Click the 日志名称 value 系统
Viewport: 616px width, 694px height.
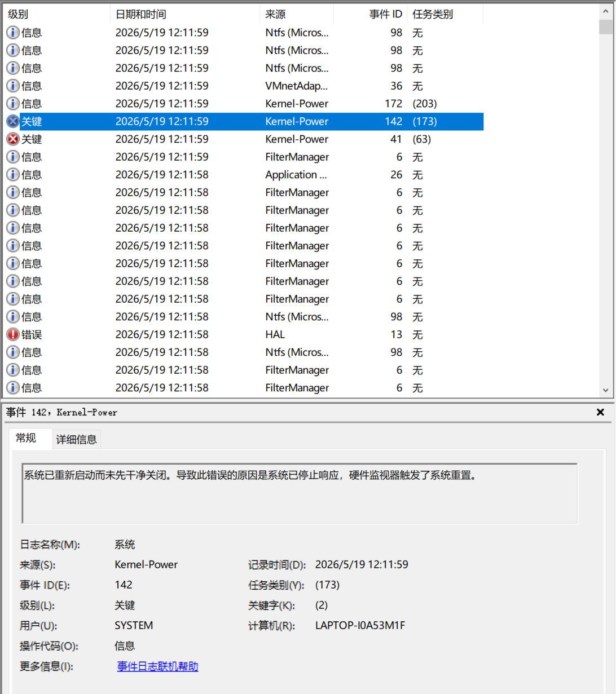point(125,545)
